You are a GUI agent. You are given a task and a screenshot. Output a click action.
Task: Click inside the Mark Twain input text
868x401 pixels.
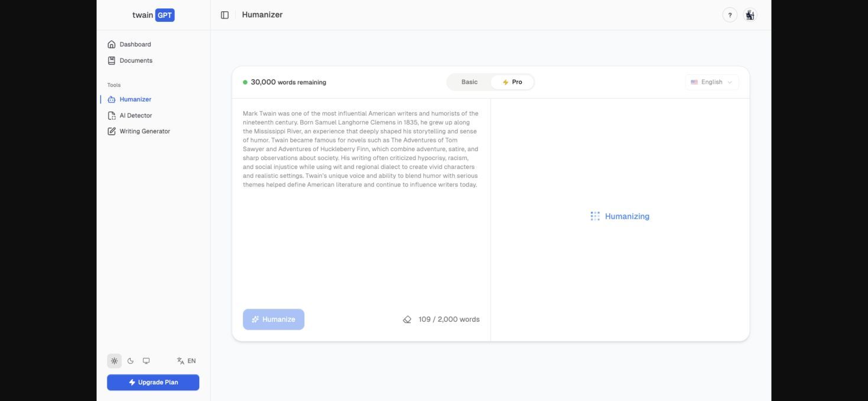(x=360, y=149)
